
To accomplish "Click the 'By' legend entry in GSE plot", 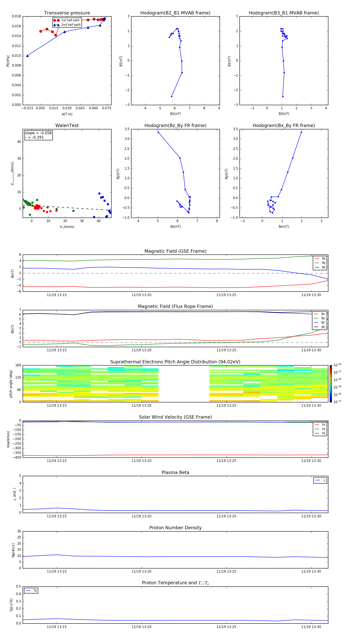I will 320,263.
